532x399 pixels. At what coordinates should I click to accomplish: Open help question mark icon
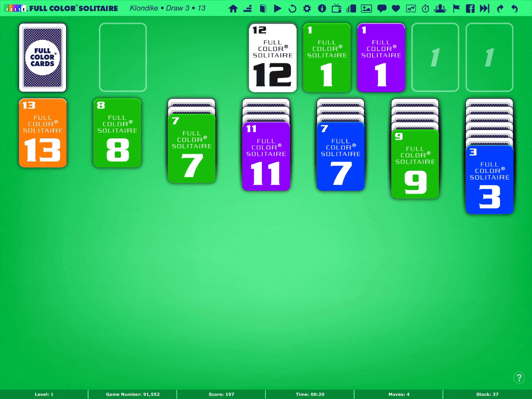519,378
